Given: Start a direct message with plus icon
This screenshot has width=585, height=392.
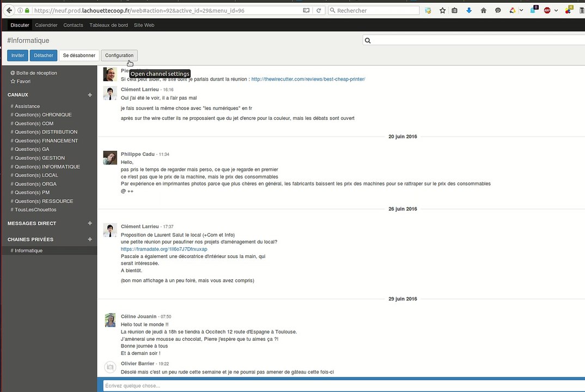Looking at the screenshot, I should pos(90,223).
